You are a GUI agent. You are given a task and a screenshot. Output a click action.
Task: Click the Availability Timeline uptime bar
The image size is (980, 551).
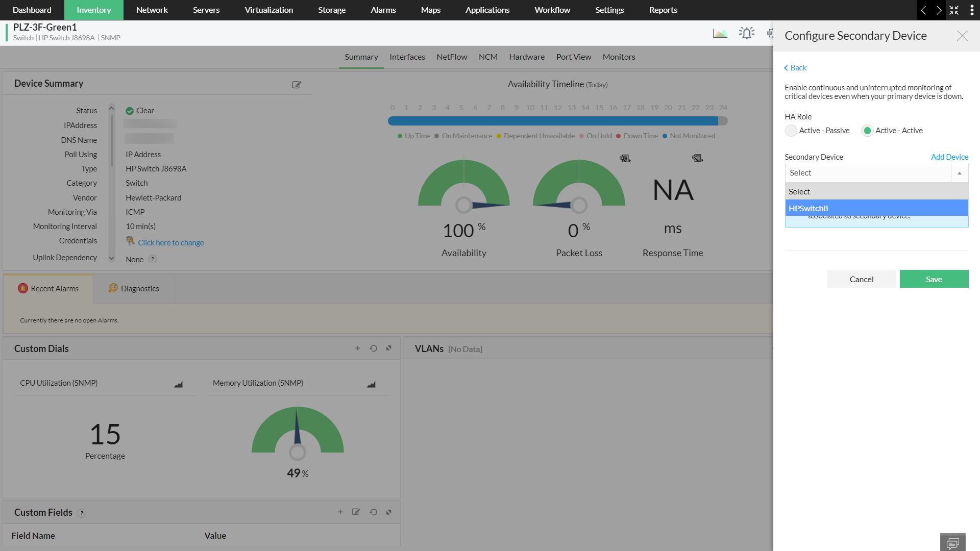point(553,121)
